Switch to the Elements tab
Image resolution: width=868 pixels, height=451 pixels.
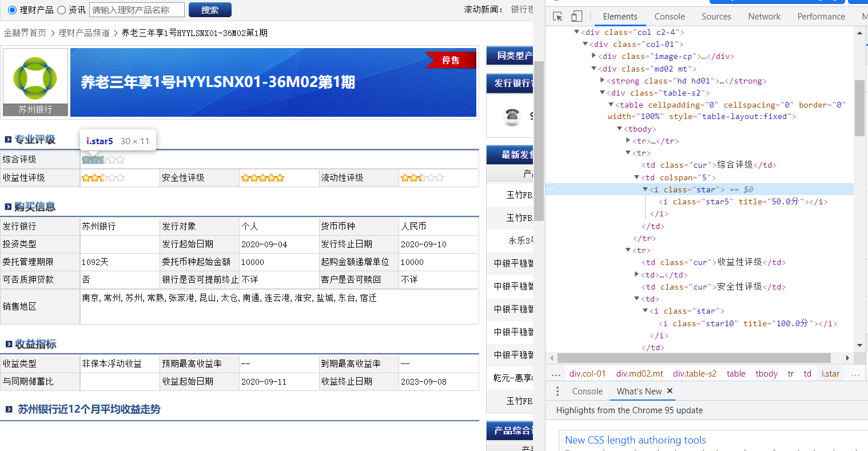[x=620, y=17]
